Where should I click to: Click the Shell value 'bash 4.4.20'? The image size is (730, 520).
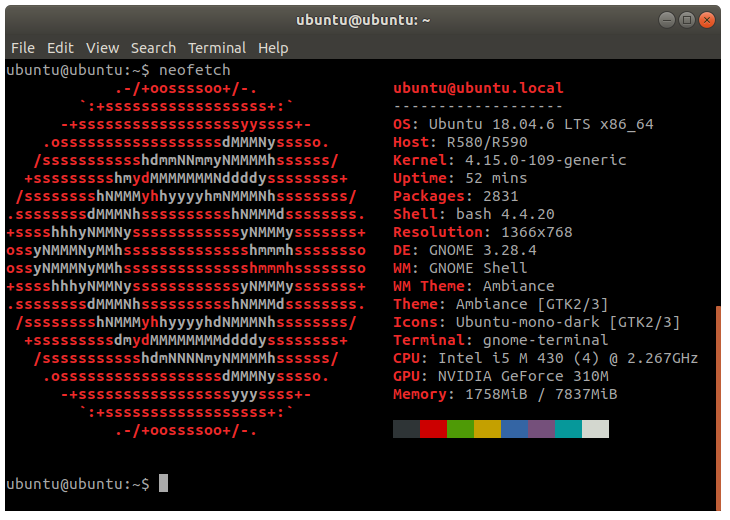[505, 214]
